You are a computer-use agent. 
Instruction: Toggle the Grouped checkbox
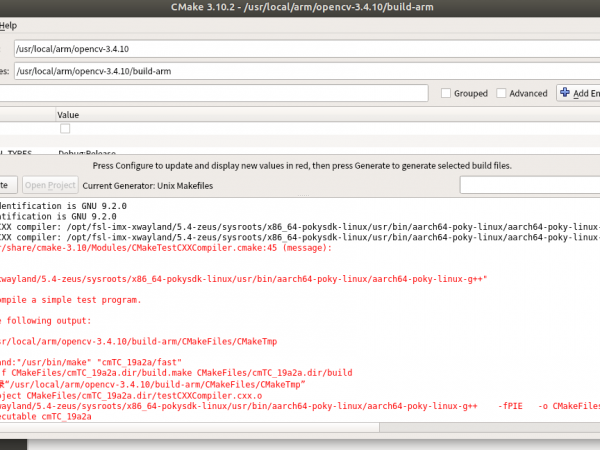pos(446,93)
